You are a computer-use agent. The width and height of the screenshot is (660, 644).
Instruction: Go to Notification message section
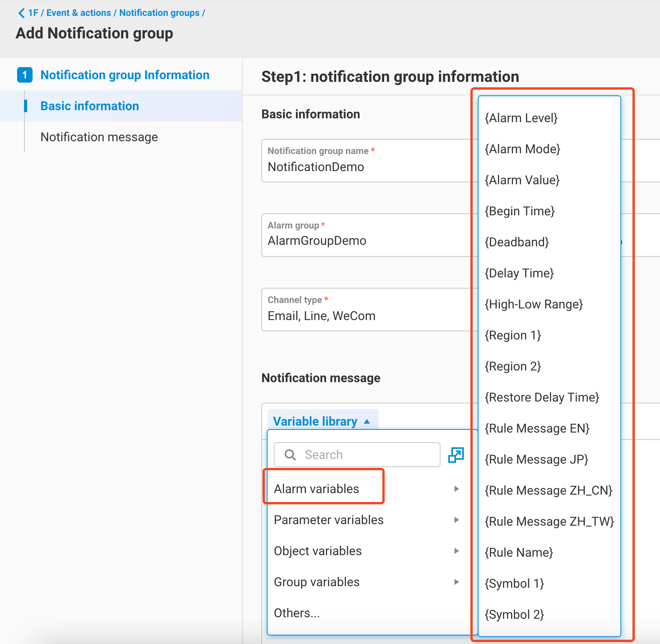point(99,137)
